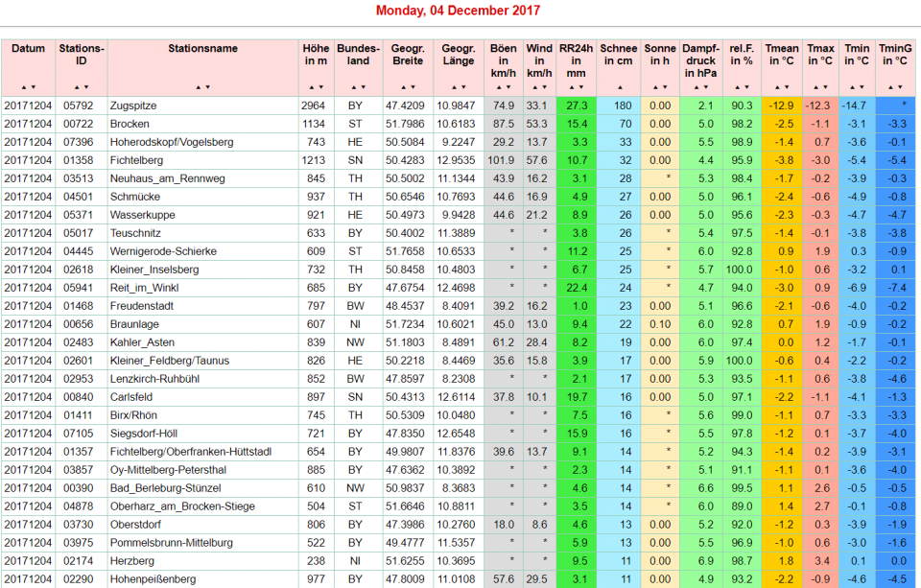Sort Böen in km/h descending
The width and height of the screenshot is (921, 588).
[508, 87]
